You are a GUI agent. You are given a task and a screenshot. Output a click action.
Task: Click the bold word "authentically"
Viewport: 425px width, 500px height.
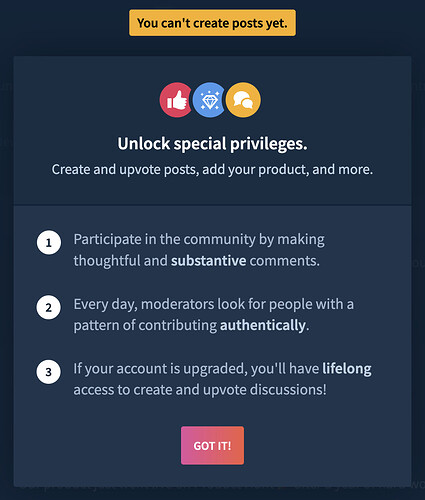click(x=263, y=325)
